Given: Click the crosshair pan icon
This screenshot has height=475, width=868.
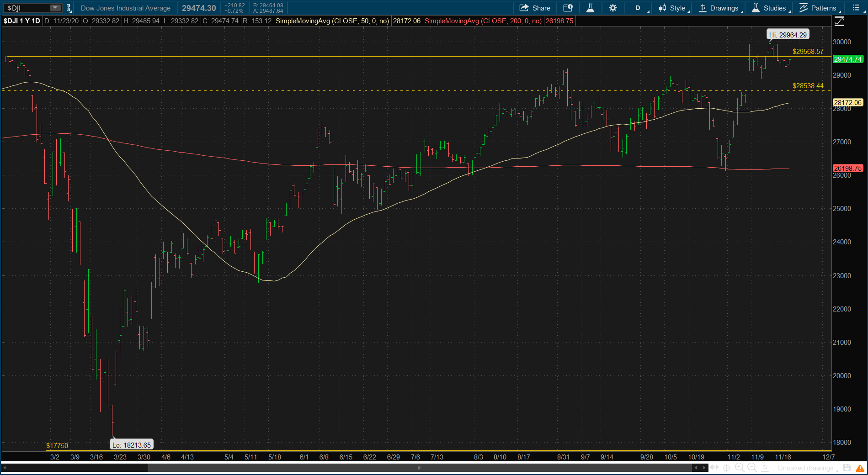Looking at the screenshot, I should (727, 468).
